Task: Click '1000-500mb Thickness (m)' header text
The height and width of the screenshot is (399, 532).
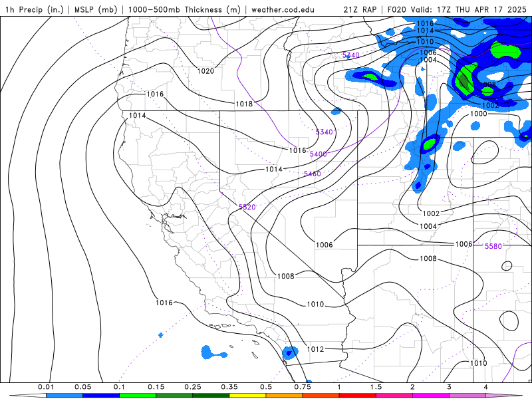Action: (x=184, y=9)
